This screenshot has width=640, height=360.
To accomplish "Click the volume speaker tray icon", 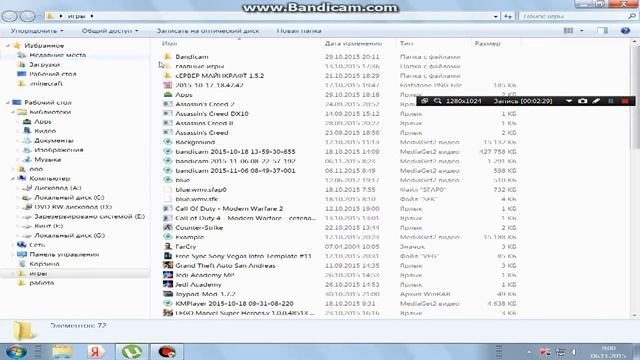I will [574, 351].
